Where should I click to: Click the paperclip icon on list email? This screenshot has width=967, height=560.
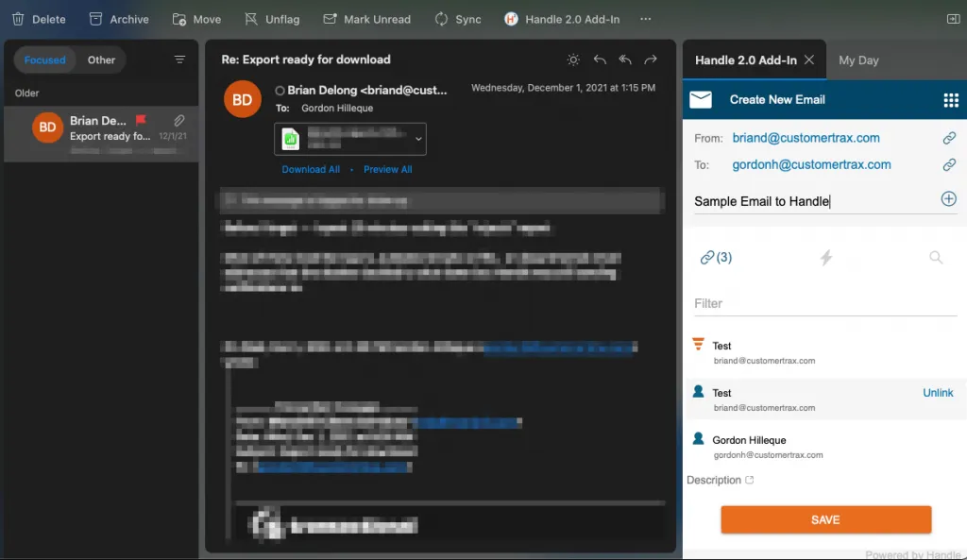pos(178,120)
